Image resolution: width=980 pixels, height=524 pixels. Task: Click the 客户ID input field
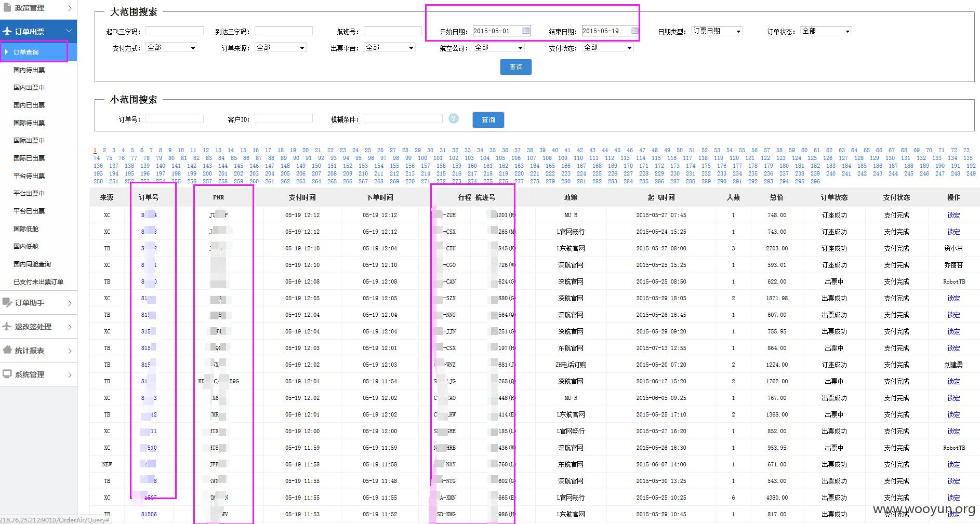284,119
